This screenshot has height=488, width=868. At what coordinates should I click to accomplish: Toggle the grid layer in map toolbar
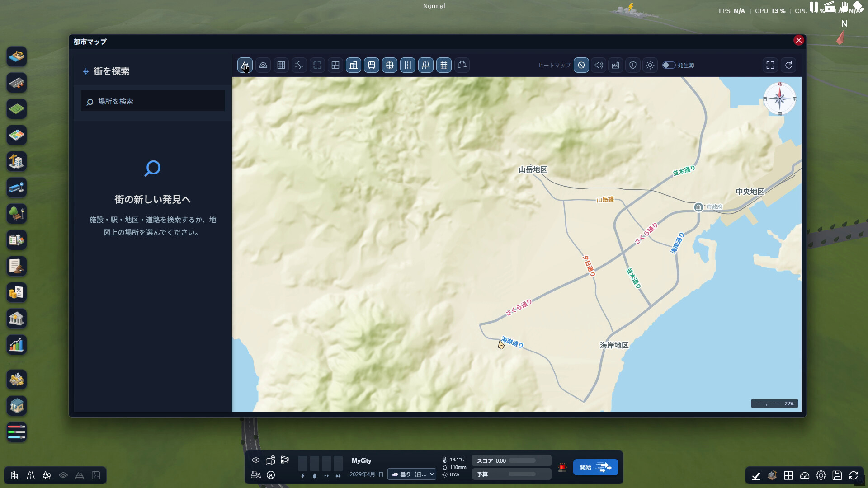click(281, 65)
